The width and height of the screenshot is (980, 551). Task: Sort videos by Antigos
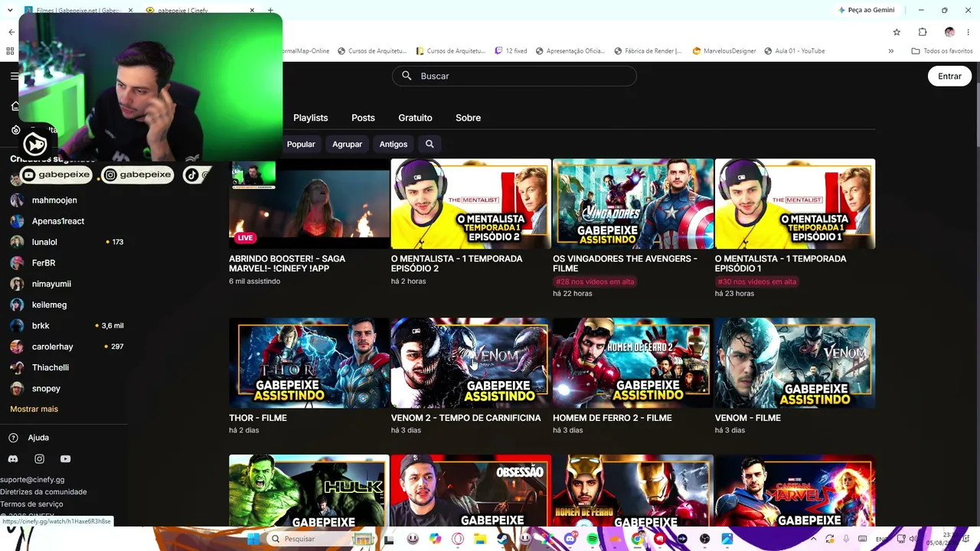[x=394, y=144]
